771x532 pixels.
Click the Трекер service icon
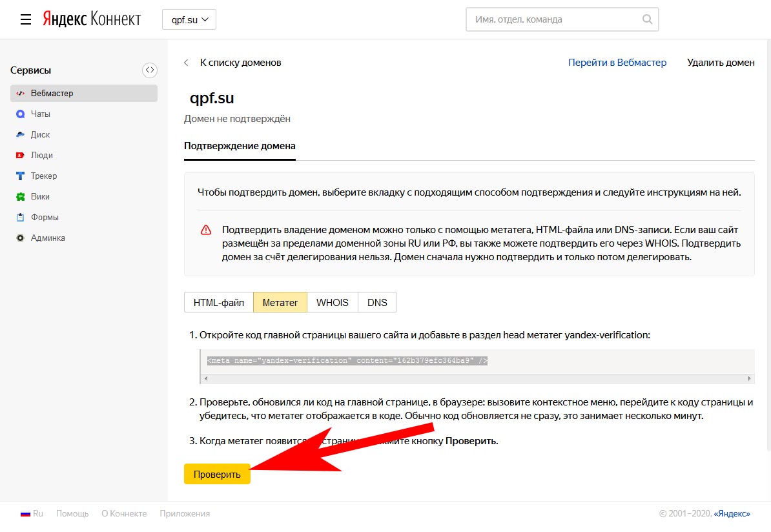[x=20, y=176]
